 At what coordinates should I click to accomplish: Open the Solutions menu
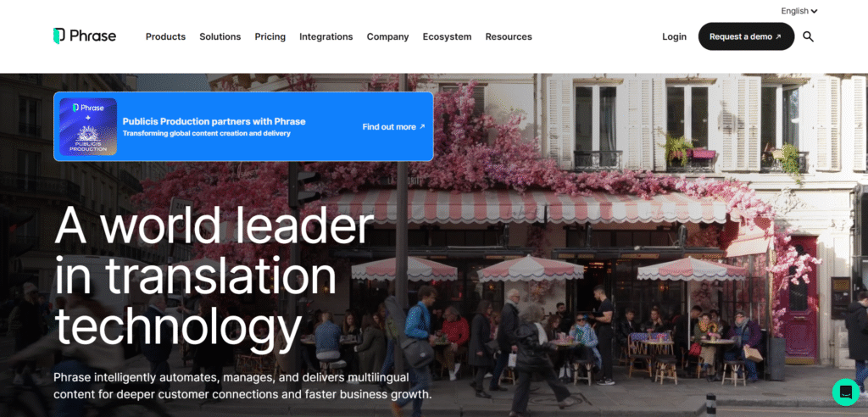[220, 36]
